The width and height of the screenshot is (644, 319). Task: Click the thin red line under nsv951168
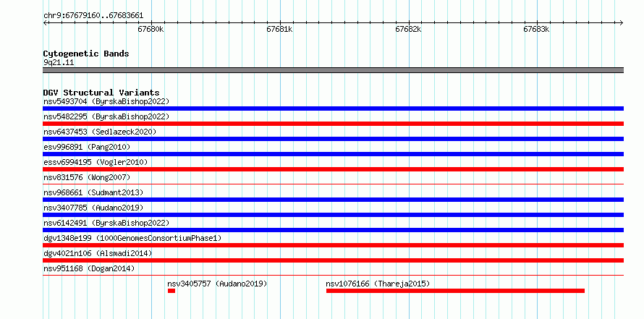coord(333,276)
